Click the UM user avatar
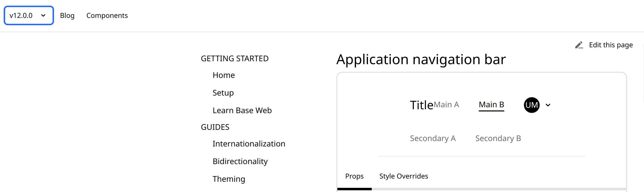 pyautogui.click(x=532, y=105)
